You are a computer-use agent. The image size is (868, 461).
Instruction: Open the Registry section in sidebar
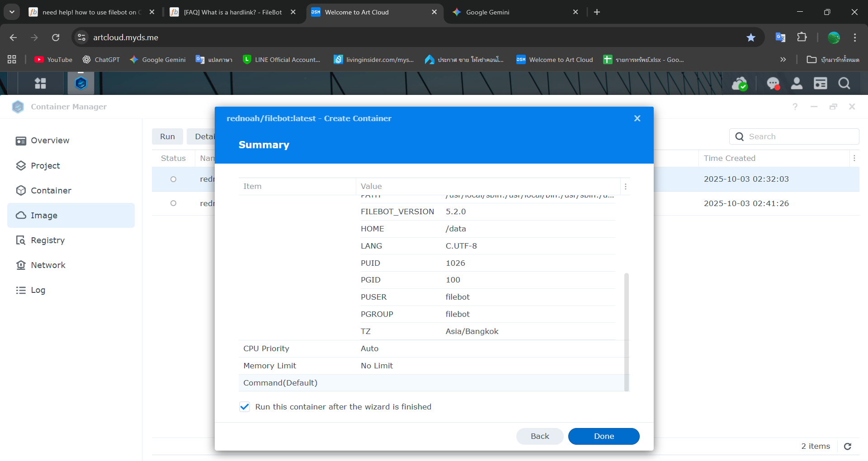click(47, 240)
